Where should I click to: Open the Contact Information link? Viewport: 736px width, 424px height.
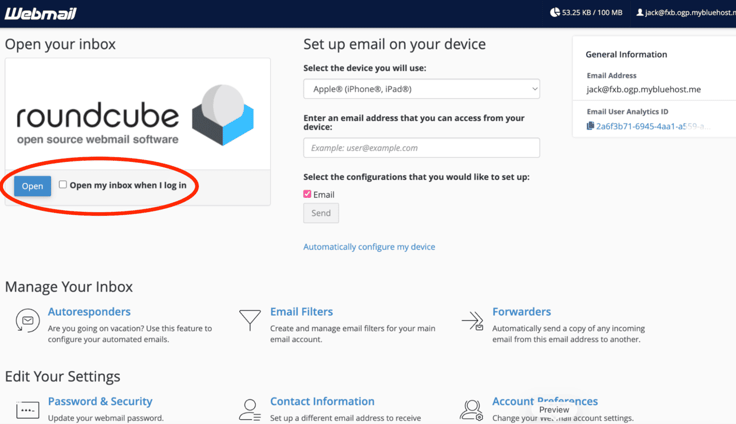coord(322,401)
